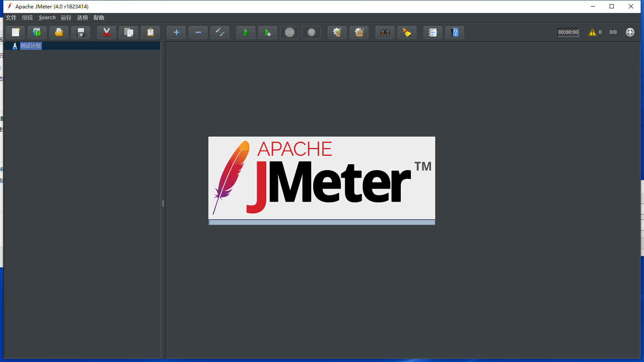Collapse all tree nodes with minus icon
Viewport: 644px width, 362px height.
coord(198,32)
